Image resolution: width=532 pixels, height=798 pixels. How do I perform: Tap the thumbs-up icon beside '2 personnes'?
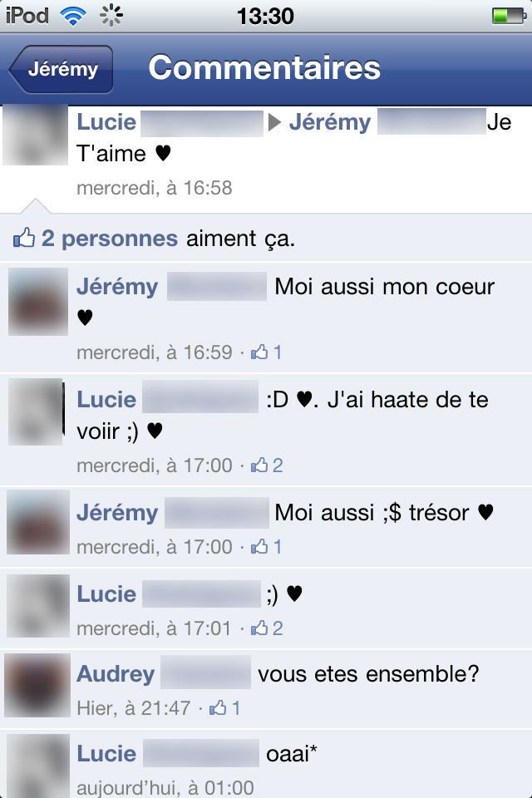(24, 237)
